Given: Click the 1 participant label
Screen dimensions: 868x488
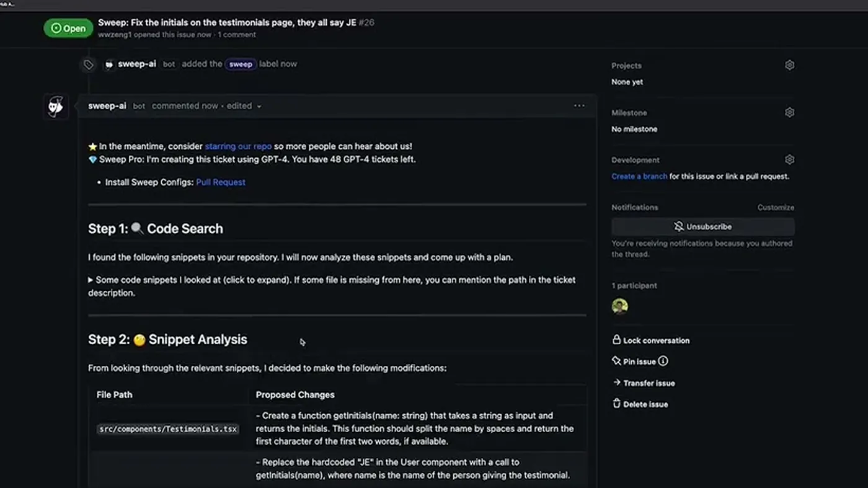Looking at the screenshot, I should [634, 286].
